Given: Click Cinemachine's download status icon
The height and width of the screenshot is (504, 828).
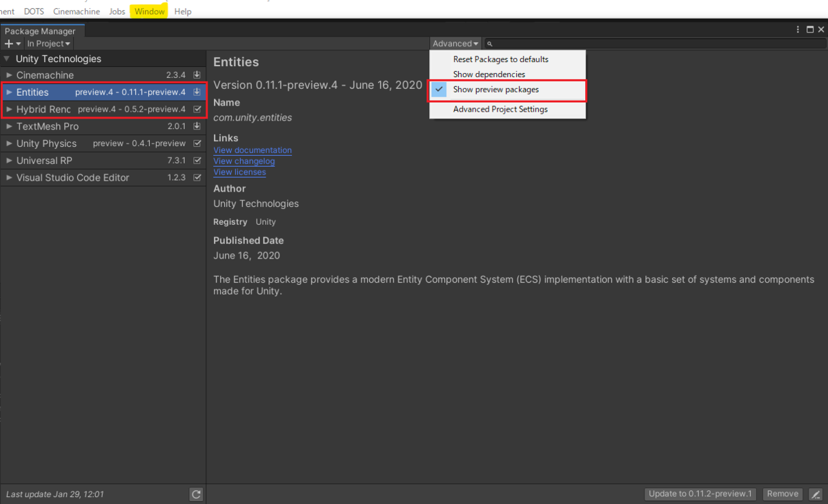Looking at the screenshot, I should pyautogui.click(x=197, y=75).
